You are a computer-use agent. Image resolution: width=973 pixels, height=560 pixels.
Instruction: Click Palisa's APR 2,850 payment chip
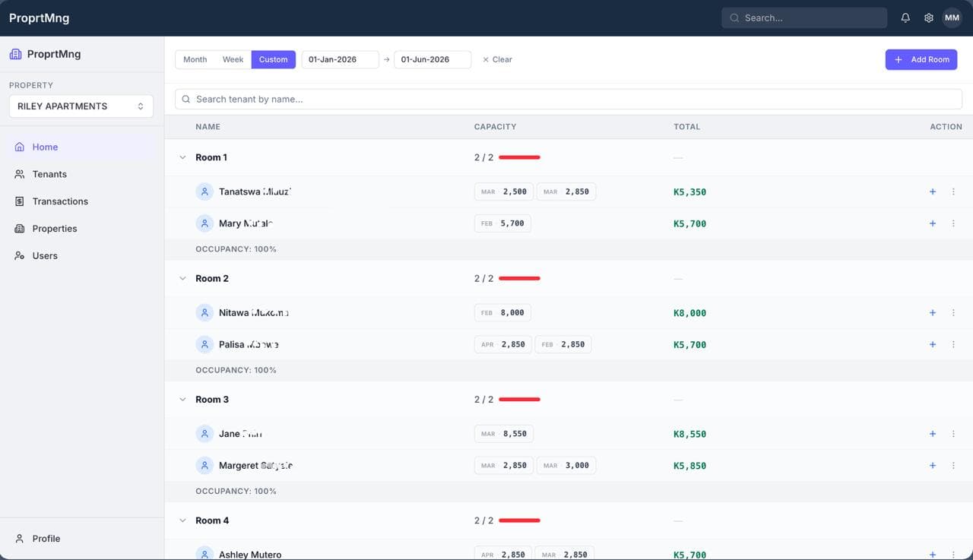(x=503, y=344)
